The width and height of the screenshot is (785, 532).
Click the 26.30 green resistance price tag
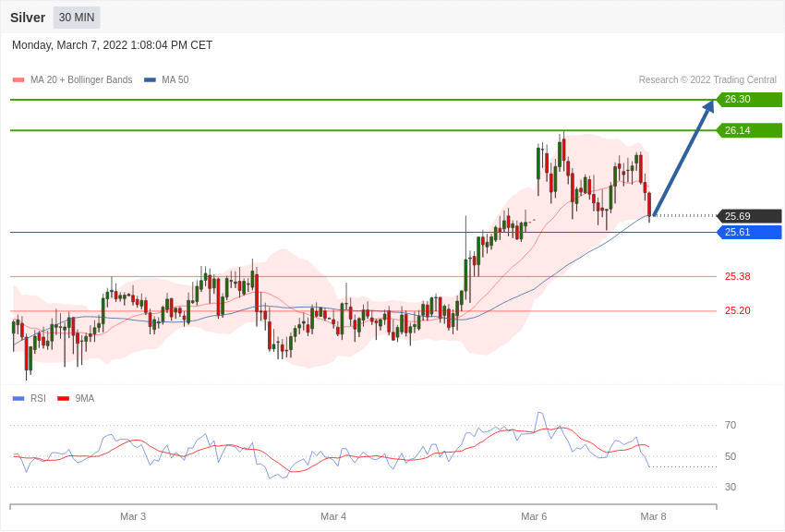[x=750, y=99]
